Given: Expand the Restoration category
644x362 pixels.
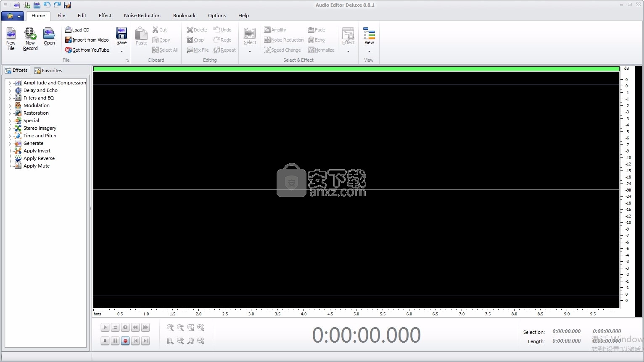Looking at the screenshot, I should coord(10,113).
